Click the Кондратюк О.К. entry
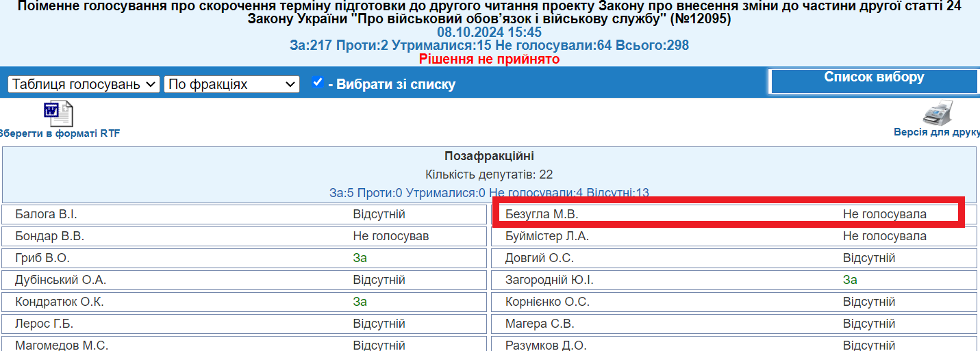This screenshot has width=980, height=351. pos(60,302)
